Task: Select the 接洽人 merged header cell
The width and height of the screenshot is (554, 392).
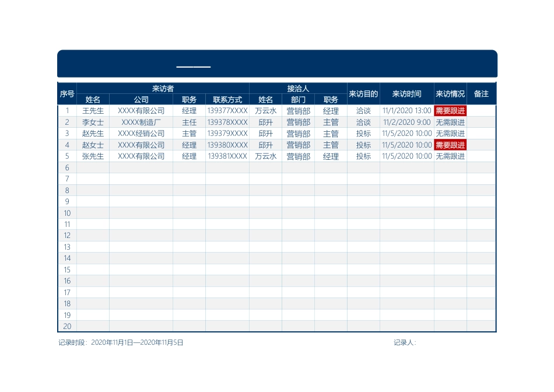Action: (298, 88)
